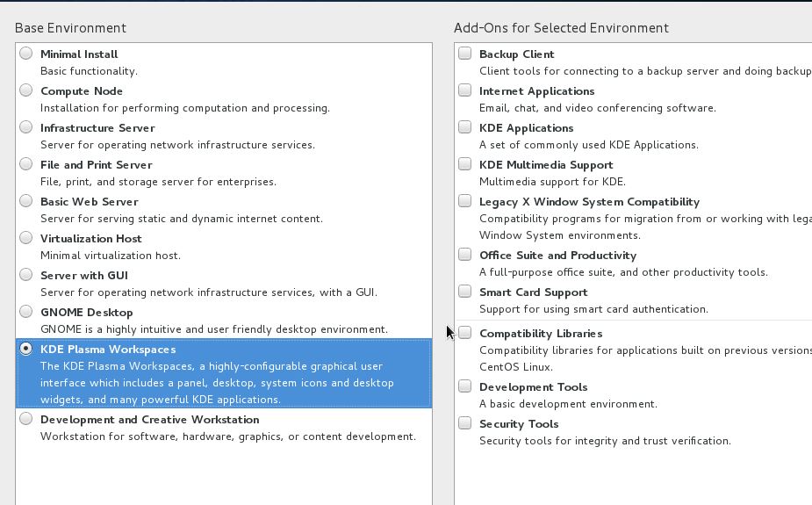Viewport: 812px width, 505px height.
Task: Choose GNOME Desktop environment
Action: 26,312
